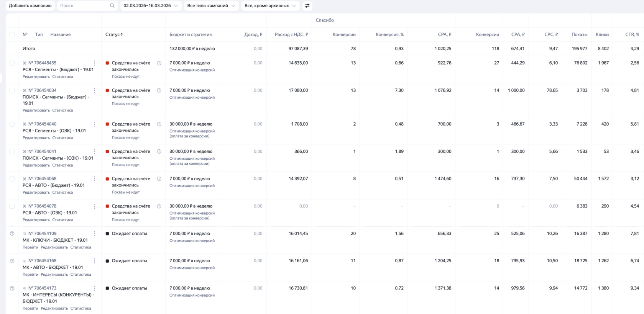Click question mark icon beside campaign 706454168
Viewport: 644px width, 314px height.
(x=12, y=261)
